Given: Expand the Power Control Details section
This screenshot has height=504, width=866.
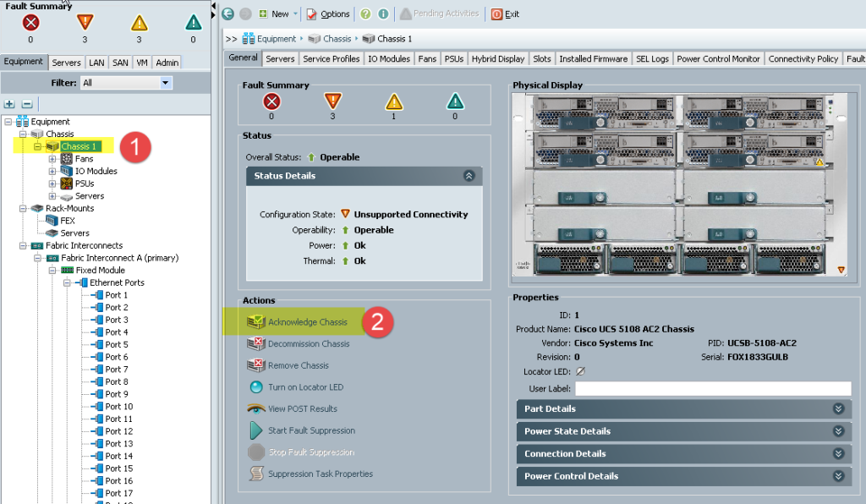Looking at the screenshot, I should pos(838,476).
